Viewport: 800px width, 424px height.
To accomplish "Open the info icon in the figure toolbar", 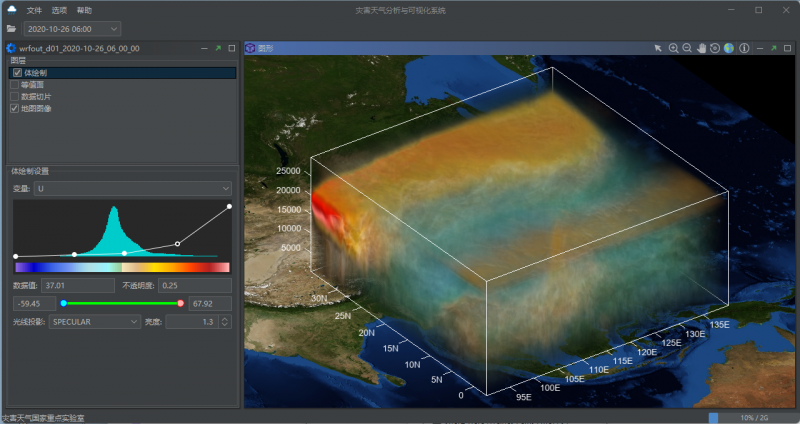I will pyautogui.click(x=744, y=48).
